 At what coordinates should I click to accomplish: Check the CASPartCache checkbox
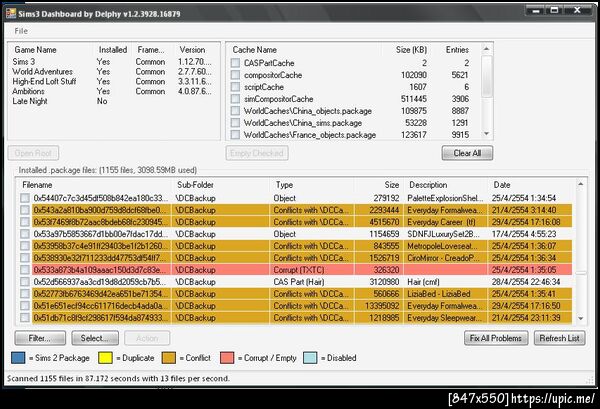[x=235, y=63]
